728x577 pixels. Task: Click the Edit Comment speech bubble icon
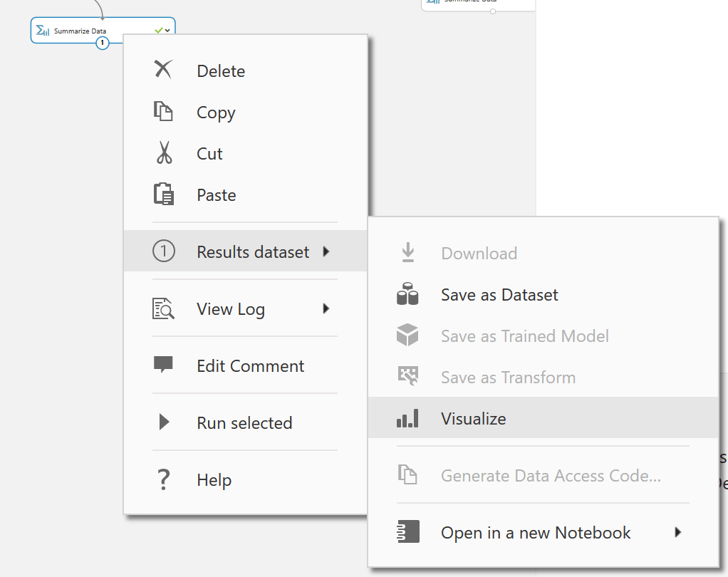click(163, 365)
